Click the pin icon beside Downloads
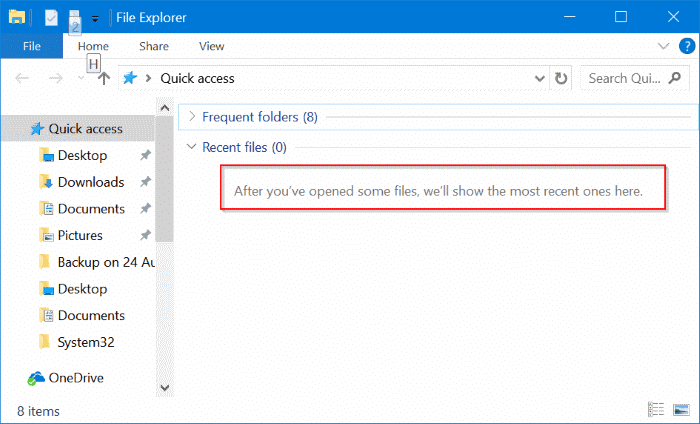 [x=146, y=182]
